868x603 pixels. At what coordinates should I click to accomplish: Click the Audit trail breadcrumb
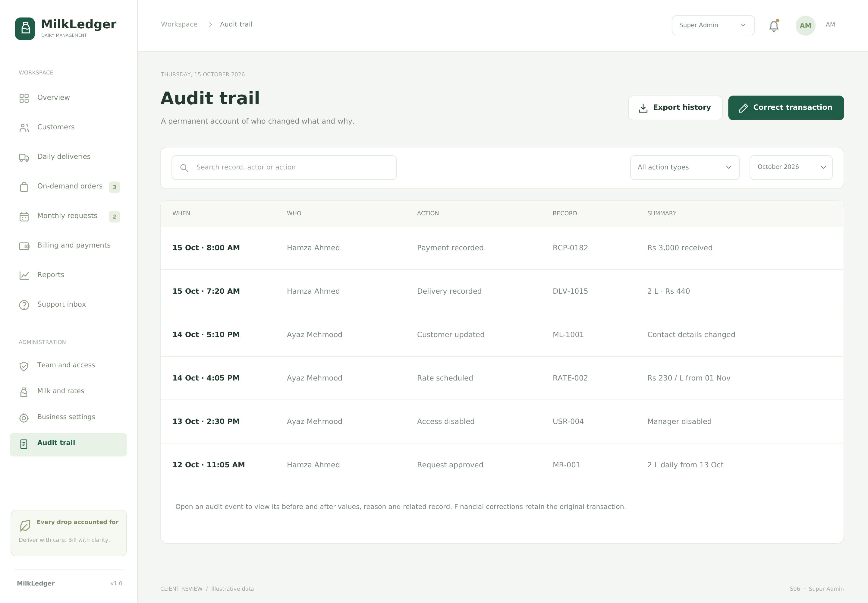[x=236, y=24]
